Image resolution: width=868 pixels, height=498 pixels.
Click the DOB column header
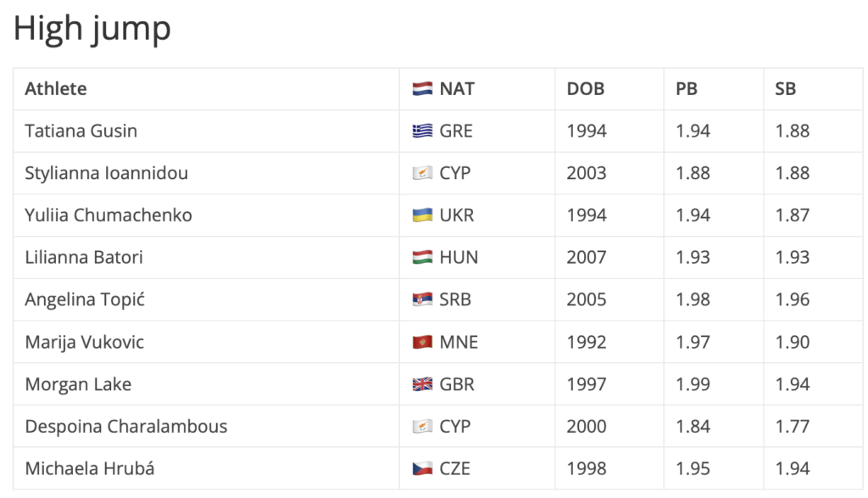pyautogui.click(x=586, y=89)
